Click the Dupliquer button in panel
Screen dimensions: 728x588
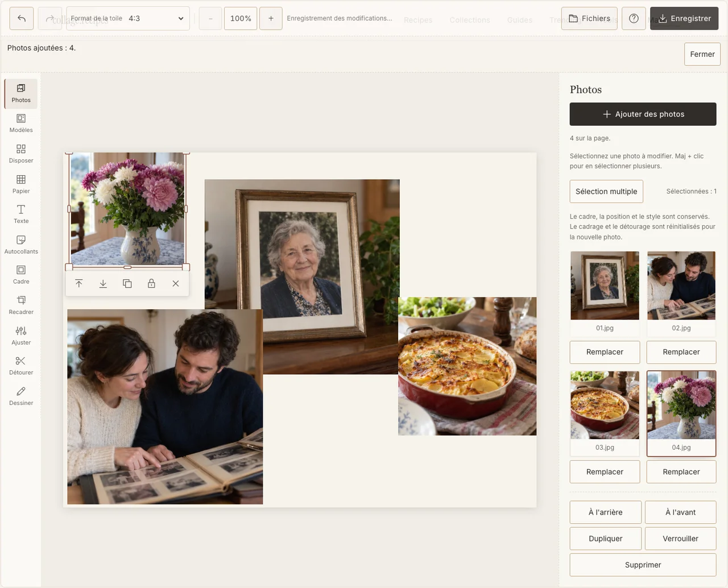pos(606,539)
